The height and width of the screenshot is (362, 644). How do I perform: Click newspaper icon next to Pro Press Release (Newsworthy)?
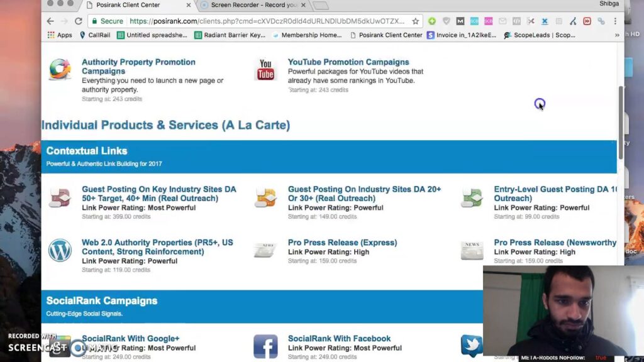click(x=472, y=250)
